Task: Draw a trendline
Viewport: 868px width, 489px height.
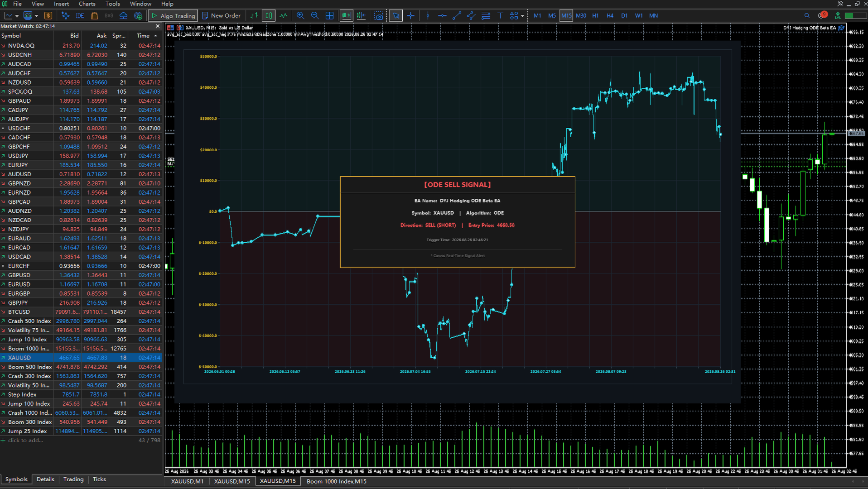Action: [457, 15]
